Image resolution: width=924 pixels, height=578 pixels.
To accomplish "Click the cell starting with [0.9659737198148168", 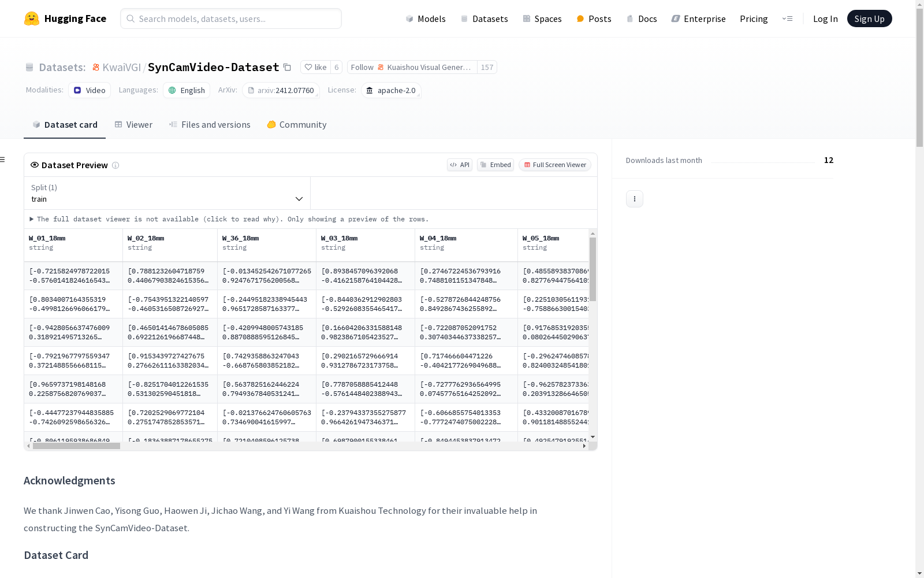I will 73,389.
